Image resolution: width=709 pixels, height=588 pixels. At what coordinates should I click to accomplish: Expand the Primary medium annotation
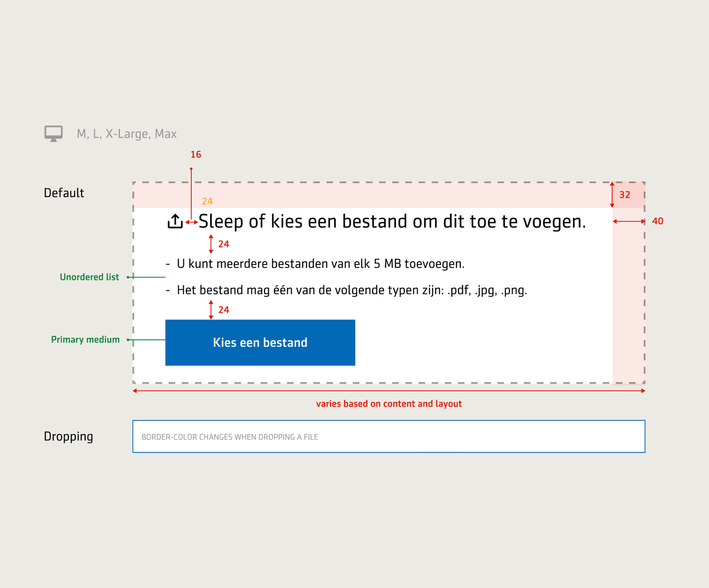(85, 339)
